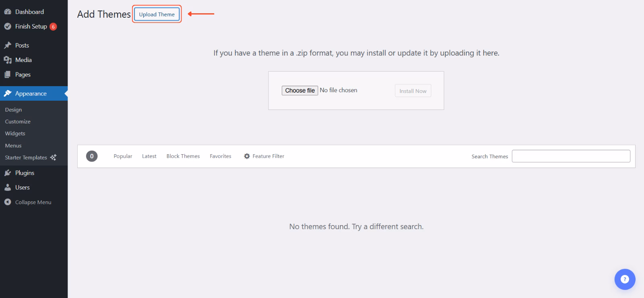
Task: Open the Appearance menu section
Action: (31, 93)
